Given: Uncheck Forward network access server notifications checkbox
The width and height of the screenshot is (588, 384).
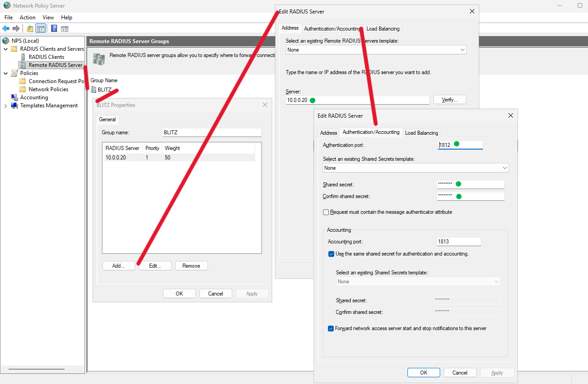Looking at the screenshot, I should point(331,328).
